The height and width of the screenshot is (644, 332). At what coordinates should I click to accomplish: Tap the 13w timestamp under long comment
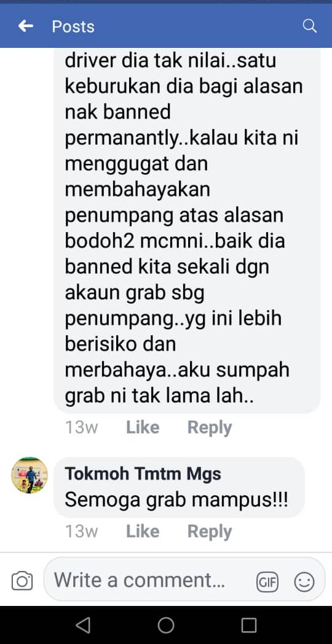click(x=81, y=427)
